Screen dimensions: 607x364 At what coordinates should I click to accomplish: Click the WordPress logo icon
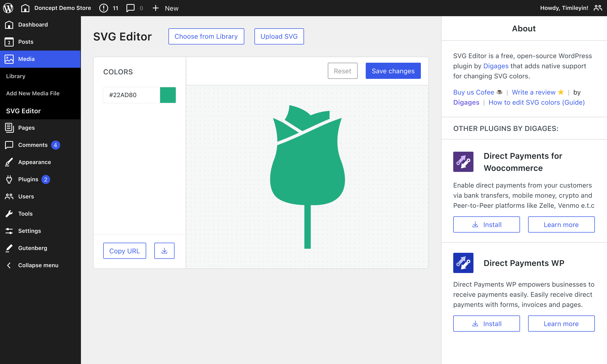(8, 8)
